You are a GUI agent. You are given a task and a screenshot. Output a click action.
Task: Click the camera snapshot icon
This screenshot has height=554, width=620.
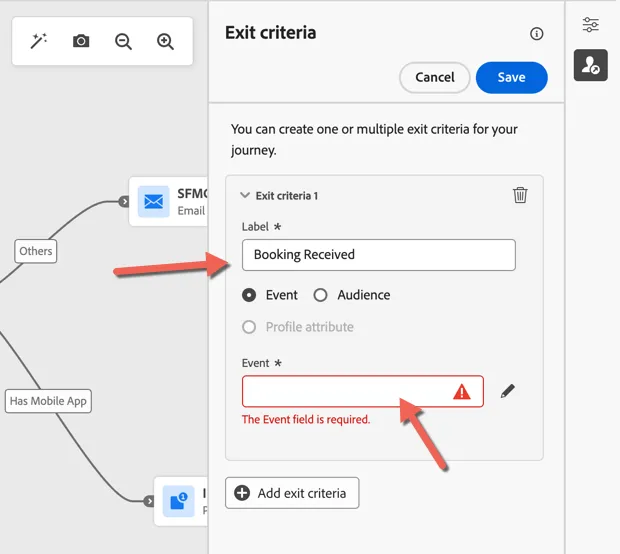[81, 41]
